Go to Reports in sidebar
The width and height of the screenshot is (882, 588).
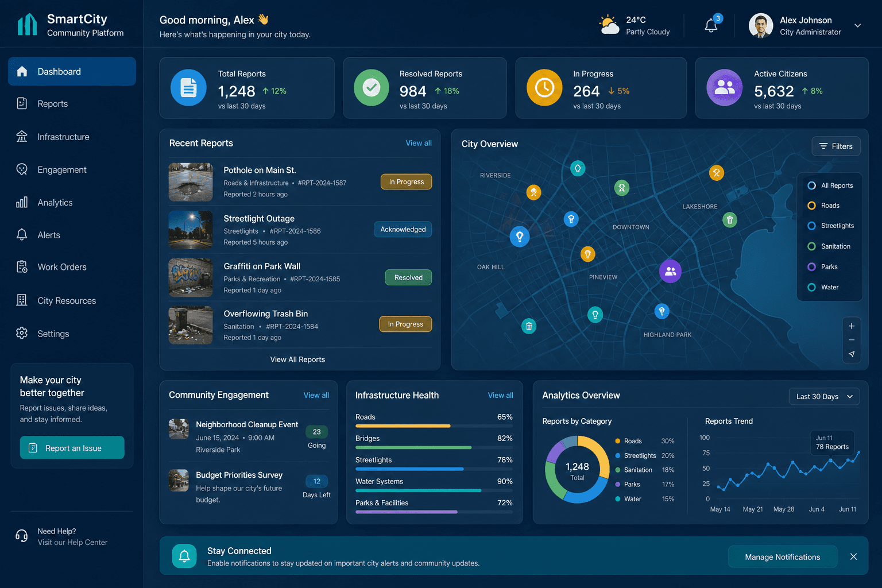72,104
